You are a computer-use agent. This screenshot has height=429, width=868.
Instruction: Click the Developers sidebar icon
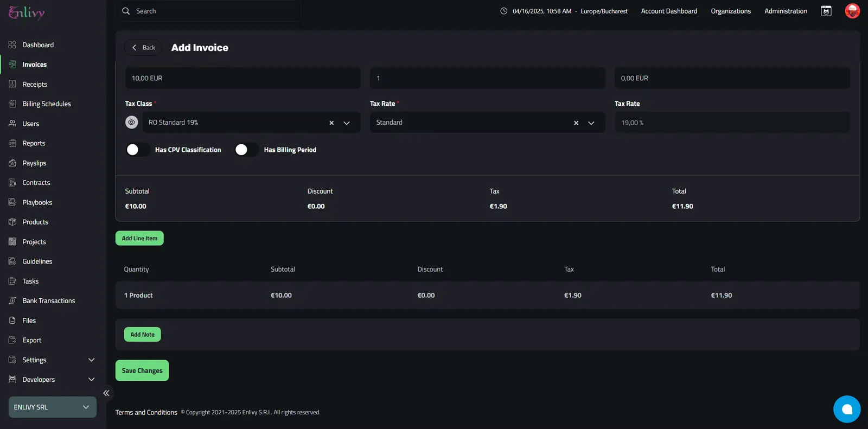[12, 380]
